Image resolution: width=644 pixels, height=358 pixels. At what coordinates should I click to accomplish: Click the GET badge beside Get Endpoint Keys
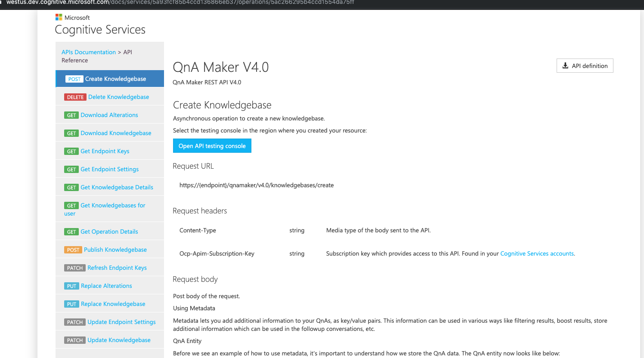(x=71, y=151)
